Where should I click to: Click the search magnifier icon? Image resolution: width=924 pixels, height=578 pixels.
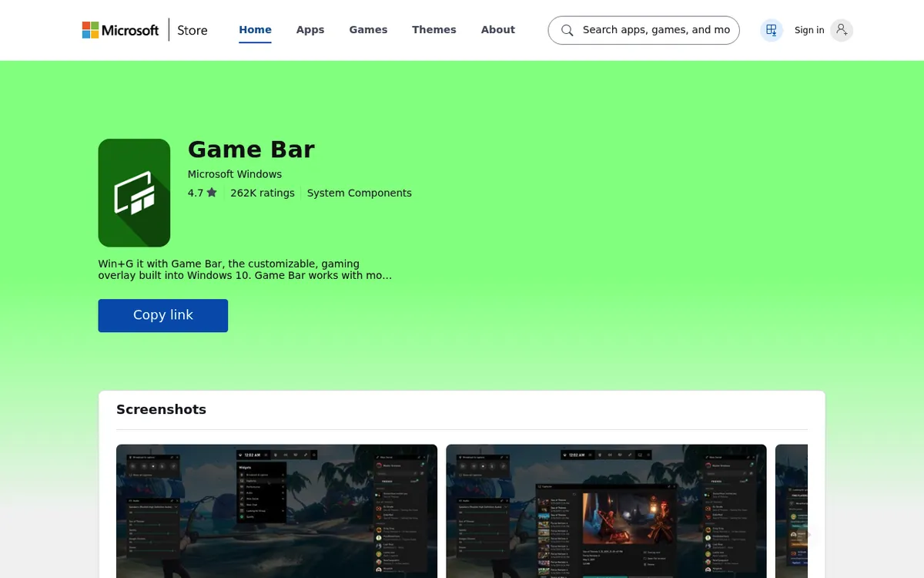pos(567,30)
